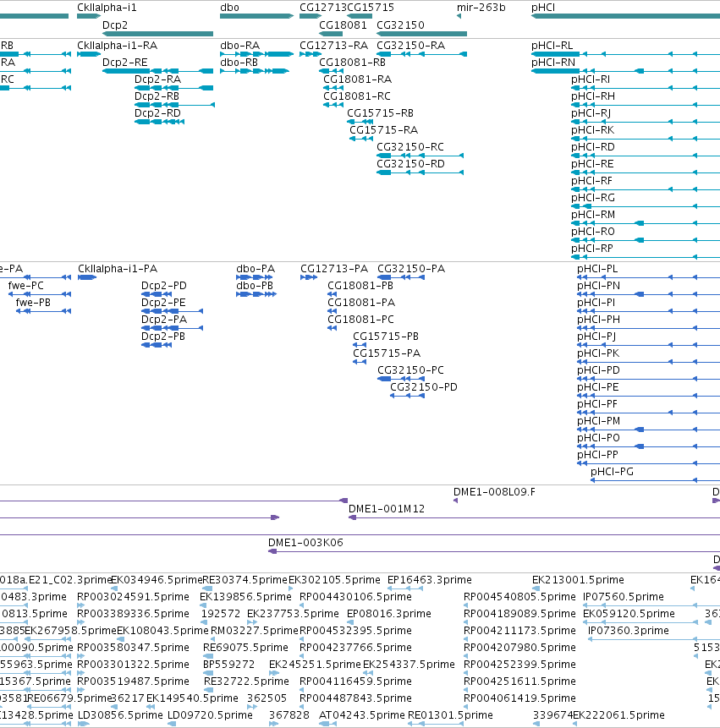The height and width of the screenshot is (728, 720).
Task: Click transcript label dbo-RA
Action: pos(239,46)
